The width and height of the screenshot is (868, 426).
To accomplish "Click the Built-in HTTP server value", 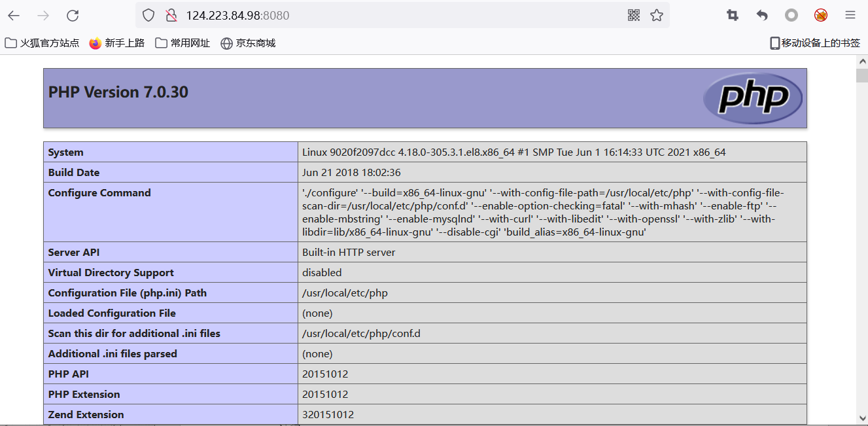I will [349, 253].
